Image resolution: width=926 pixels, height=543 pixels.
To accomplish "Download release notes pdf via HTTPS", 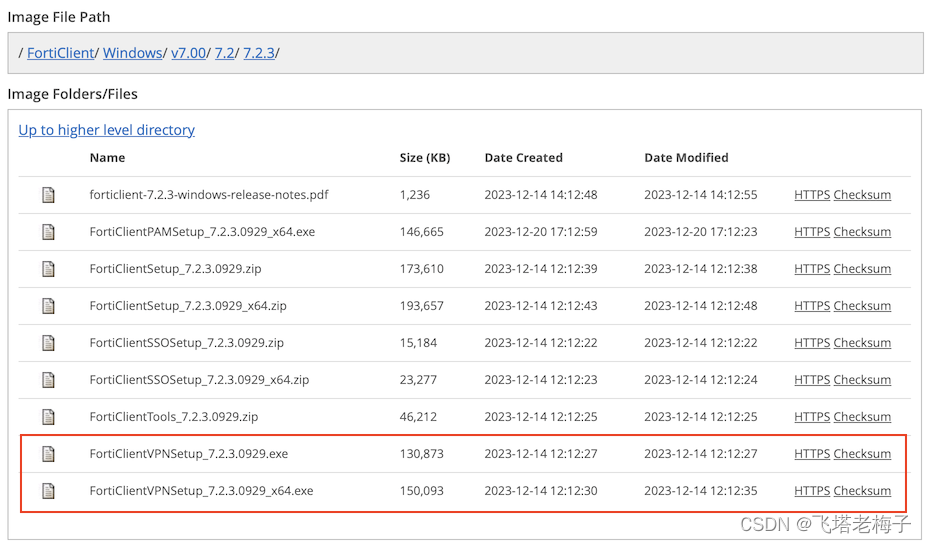I will pyautogui.click(x=812, y=195).
